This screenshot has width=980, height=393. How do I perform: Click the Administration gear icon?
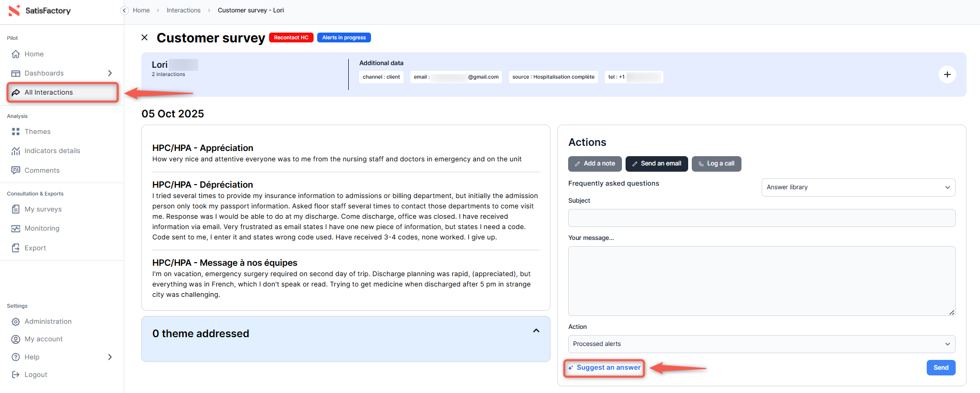(16, 322)
